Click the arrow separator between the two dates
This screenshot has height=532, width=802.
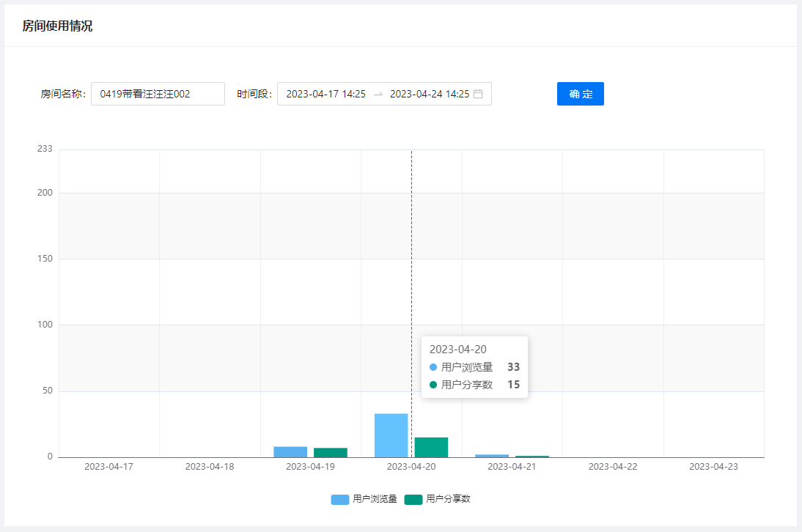[378, 94]
